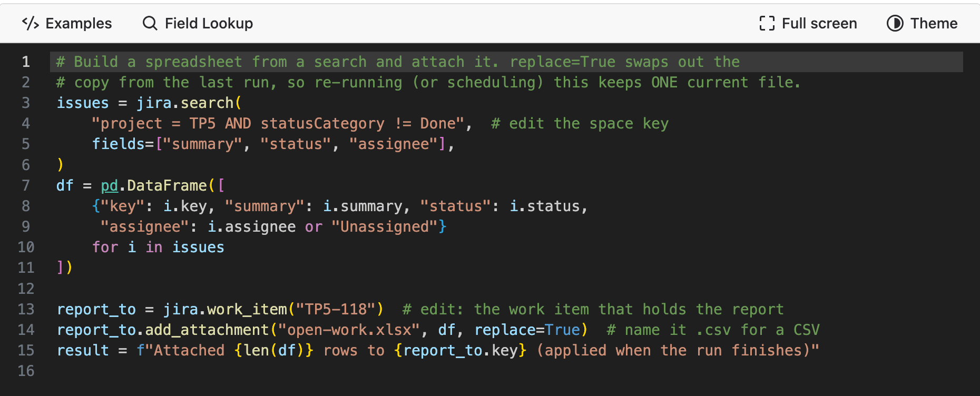Open Field Lookup search
980x396 pixels.
198,23
